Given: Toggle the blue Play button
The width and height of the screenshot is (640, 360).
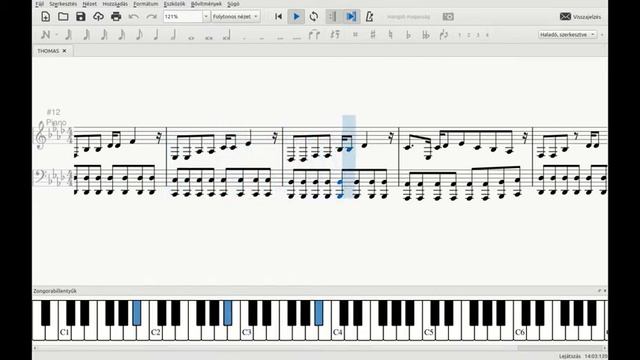Looking at the screenshot, I should pos(296,17).
